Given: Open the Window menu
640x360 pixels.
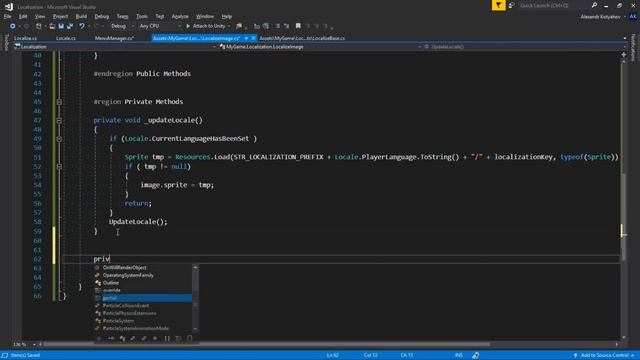Looking at the screenshot, I should [x=205, y=16].
